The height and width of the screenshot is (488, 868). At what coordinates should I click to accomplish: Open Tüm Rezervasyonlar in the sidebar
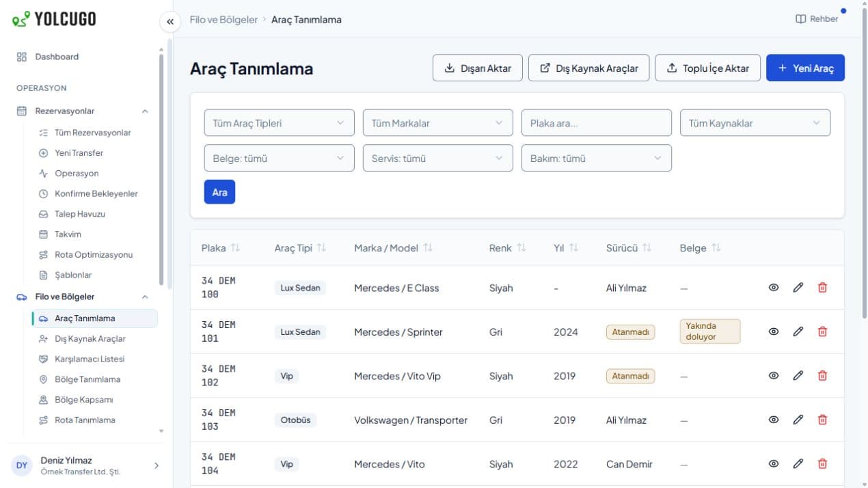(94, 133)
